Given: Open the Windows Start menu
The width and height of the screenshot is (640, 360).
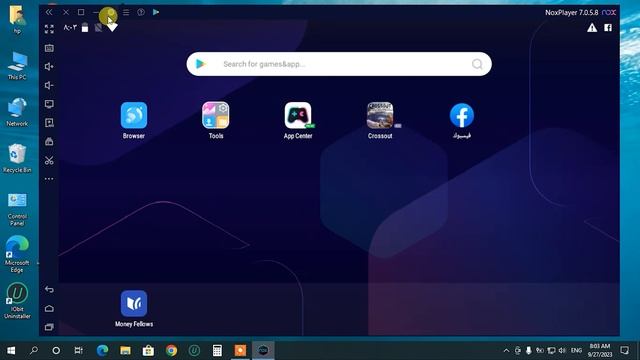Looking at the screenshot, I should [x=11, y=350].
